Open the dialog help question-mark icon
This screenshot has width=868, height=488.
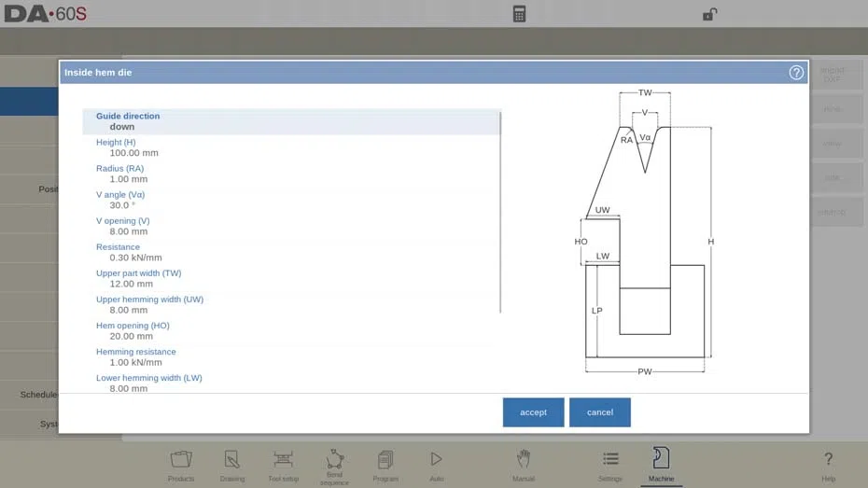796,73
